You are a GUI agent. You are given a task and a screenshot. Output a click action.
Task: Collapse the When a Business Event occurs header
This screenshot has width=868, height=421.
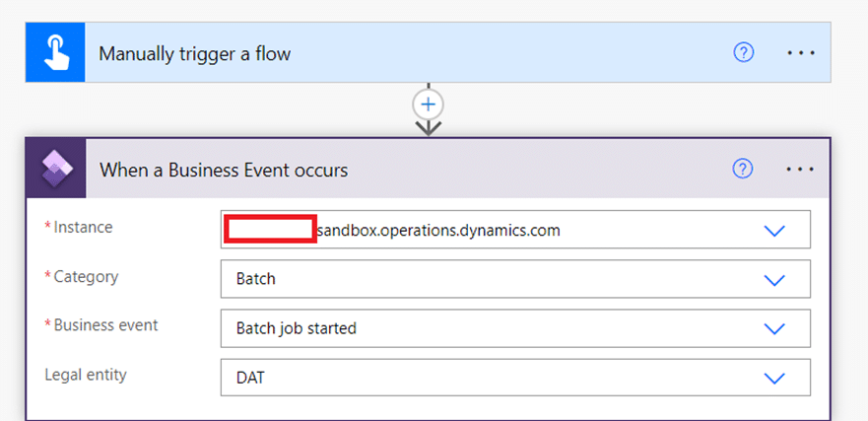point(428,169)
